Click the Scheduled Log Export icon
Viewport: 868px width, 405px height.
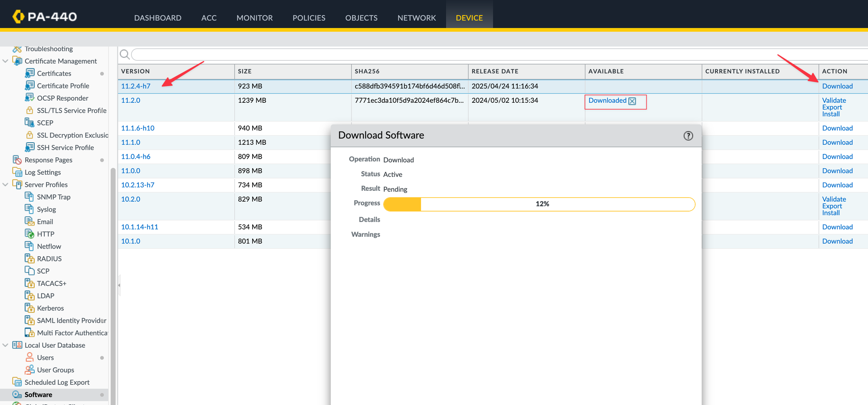pyautogui.click(x=17, y=382)
